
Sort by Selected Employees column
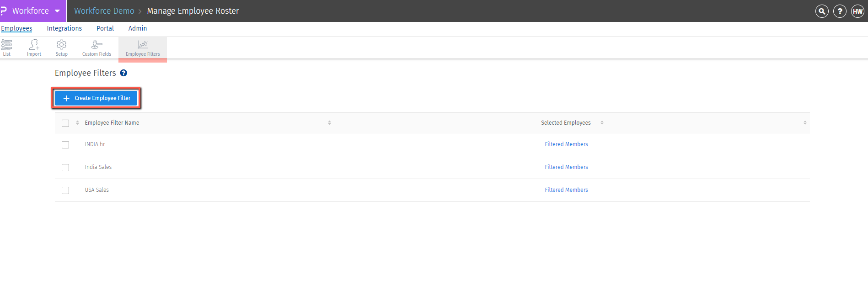pyautogui.click(x=566, y=123)
